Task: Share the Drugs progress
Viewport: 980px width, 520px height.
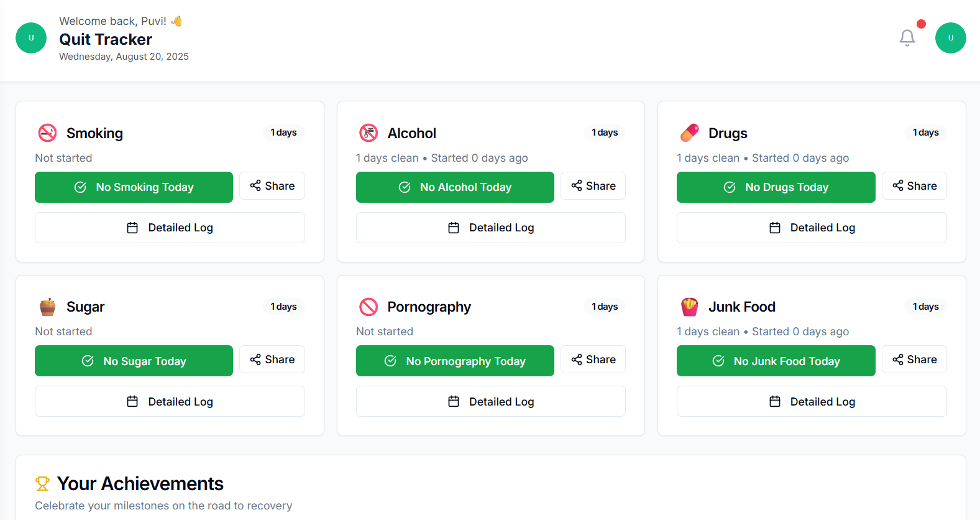Action: (914, 186)
